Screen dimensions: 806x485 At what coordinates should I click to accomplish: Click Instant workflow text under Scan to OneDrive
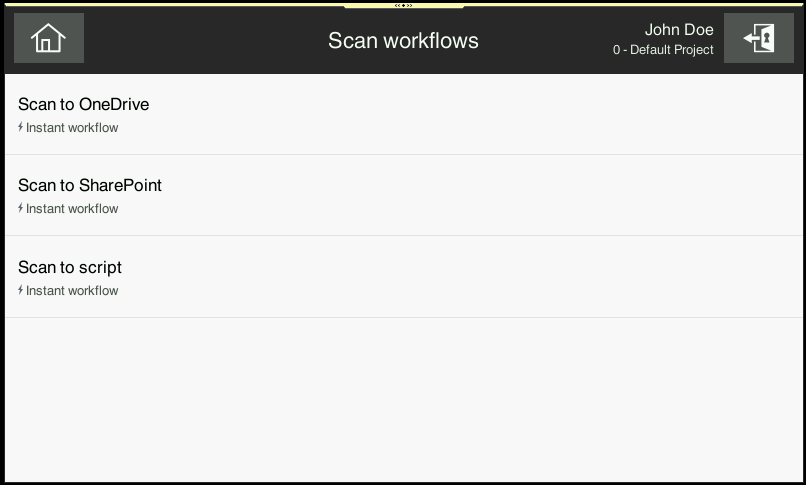(72, 128)
